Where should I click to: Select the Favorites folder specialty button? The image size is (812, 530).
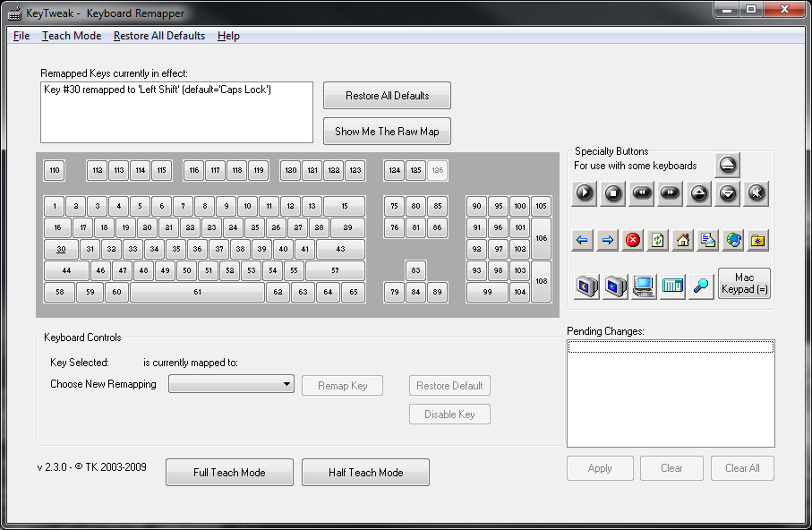click(x=758, y=241)
